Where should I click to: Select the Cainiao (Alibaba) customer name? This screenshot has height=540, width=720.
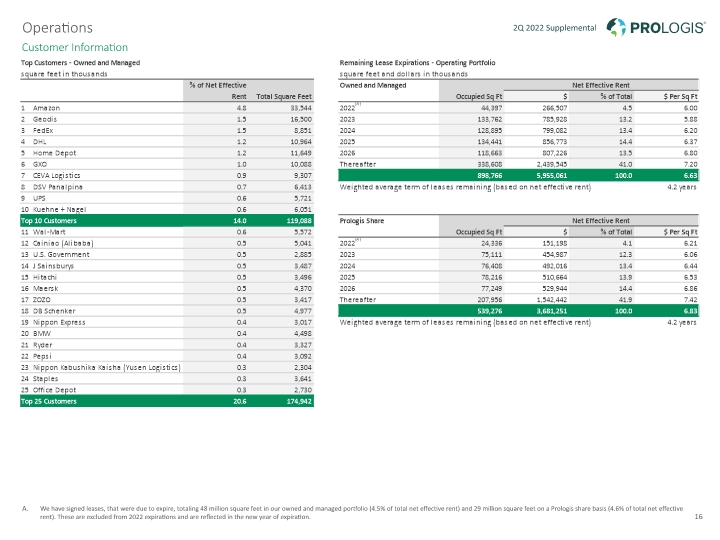click(63, 243)
